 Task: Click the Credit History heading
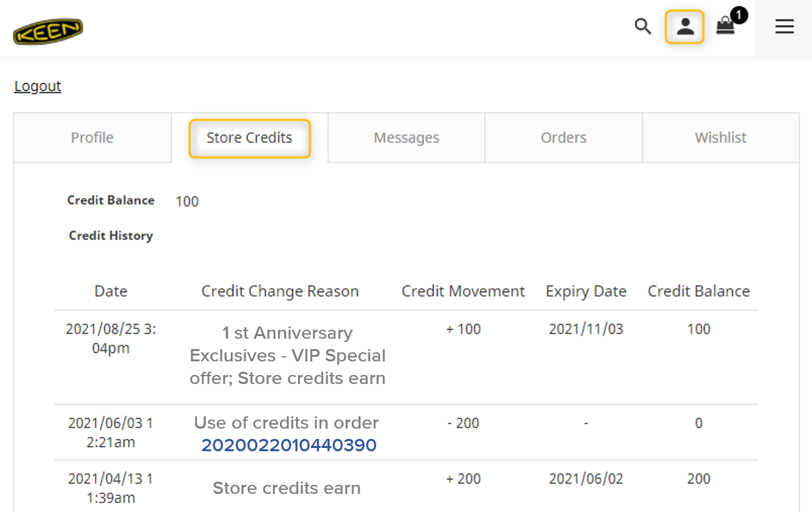pos(111,236)
